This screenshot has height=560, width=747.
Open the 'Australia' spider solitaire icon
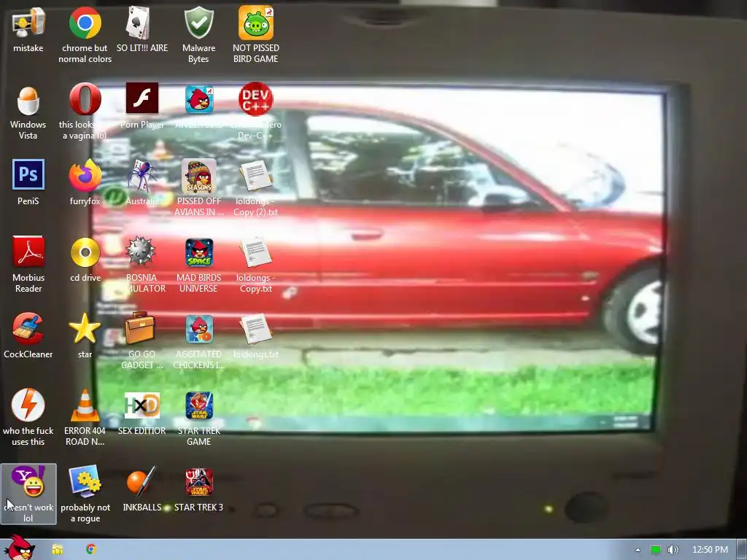pyautogui.click(x=142, y=176)
